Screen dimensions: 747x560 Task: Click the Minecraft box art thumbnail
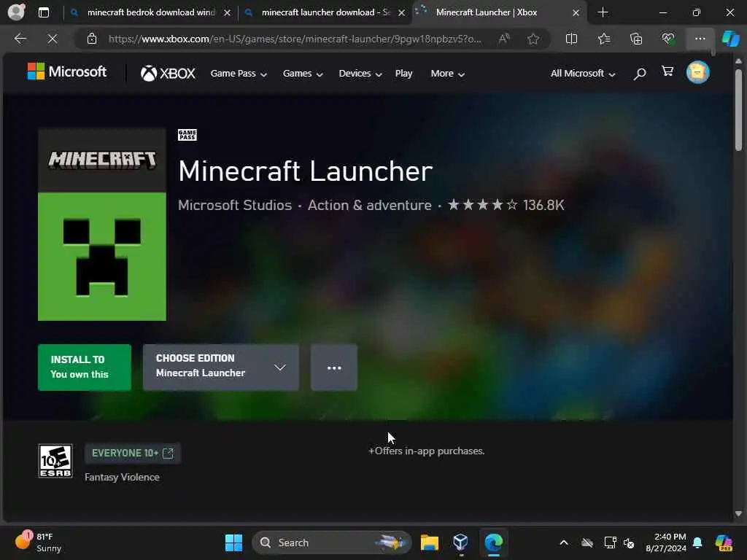[102, 225]
